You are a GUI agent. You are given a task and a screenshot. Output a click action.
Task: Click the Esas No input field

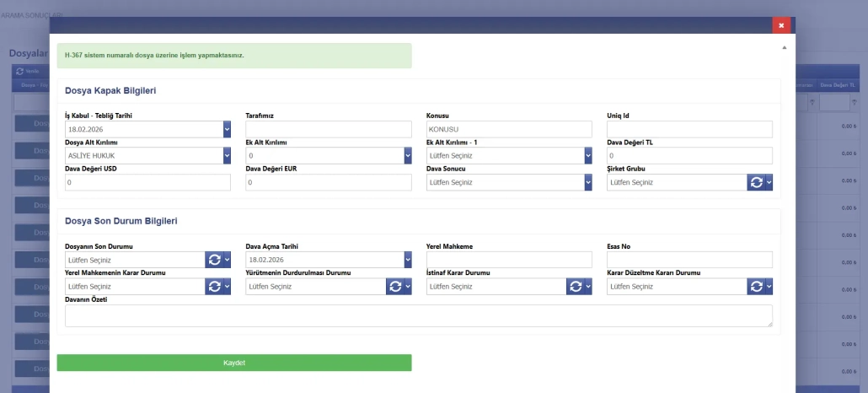click(x=689, y=260)
